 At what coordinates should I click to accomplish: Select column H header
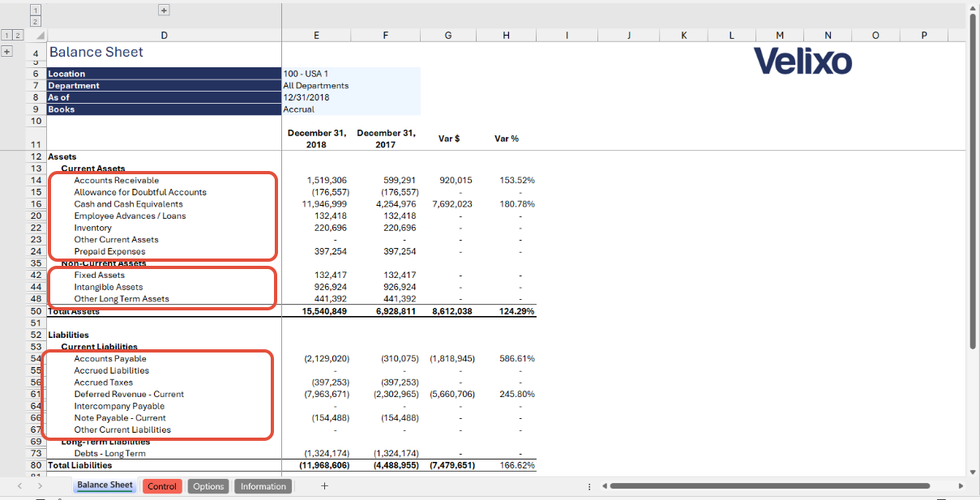(507, 36)
